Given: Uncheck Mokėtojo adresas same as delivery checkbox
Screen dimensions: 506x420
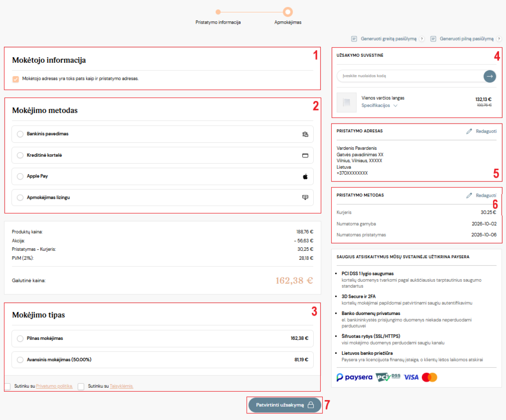Looking at the screenshot, I should coord(16,79).
